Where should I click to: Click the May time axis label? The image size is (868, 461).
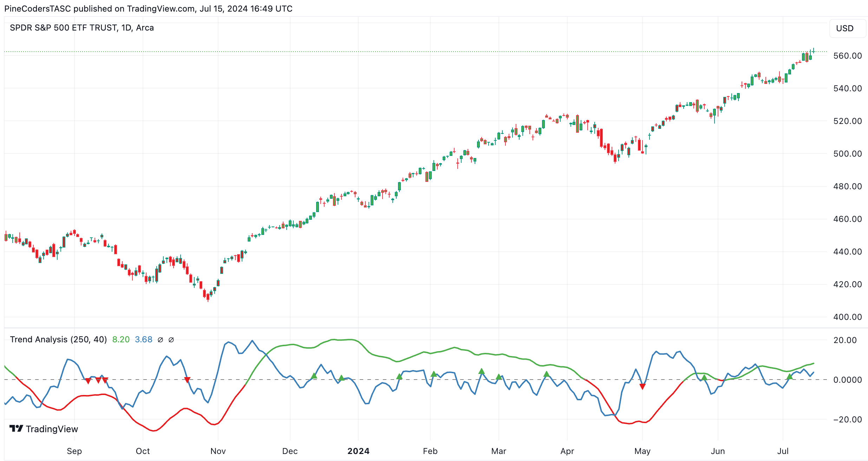(642, 451)
